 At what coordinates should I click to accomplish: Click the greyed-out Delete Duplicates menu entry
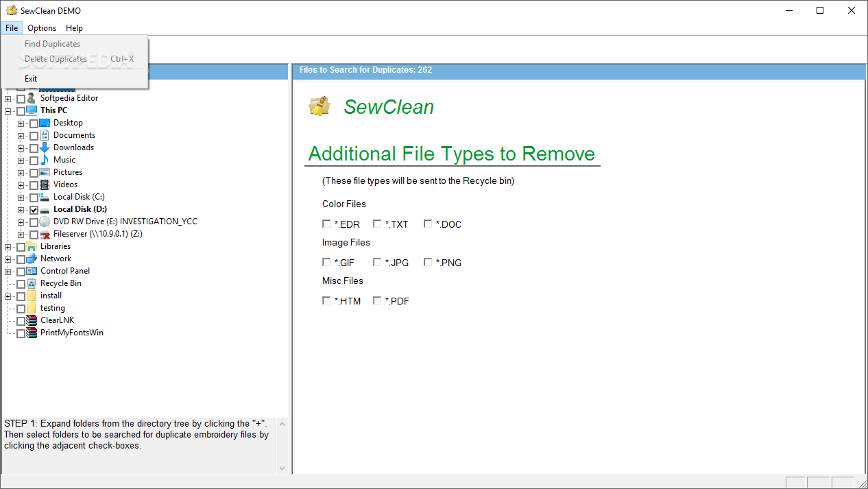(75, 59)
